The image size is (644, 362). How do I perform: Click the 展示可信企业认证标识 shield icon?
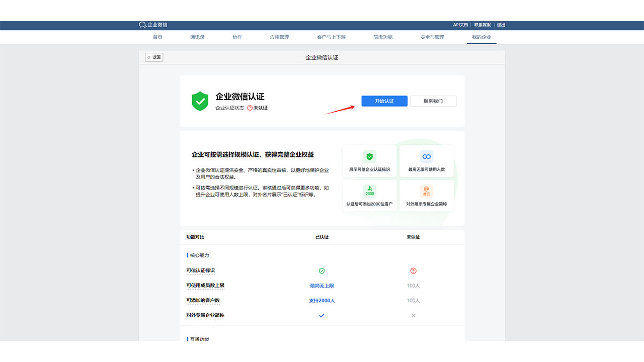[x=369, y=156]
